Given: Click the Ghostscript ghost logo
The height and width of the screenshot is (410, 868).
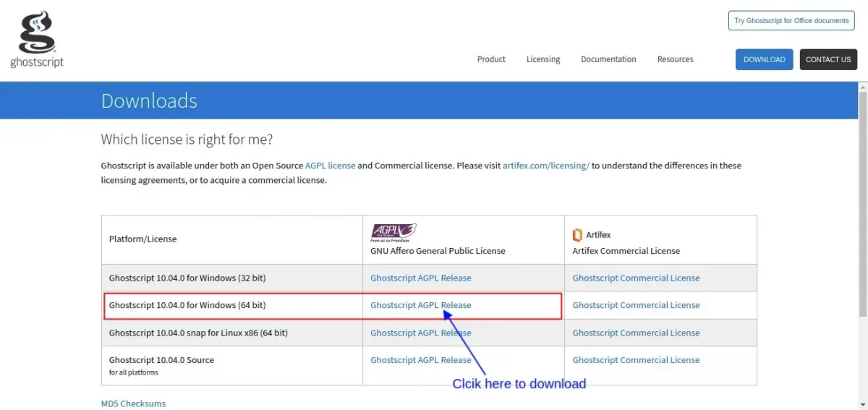Looking at the screenshot, I should [x=36, y=40].
